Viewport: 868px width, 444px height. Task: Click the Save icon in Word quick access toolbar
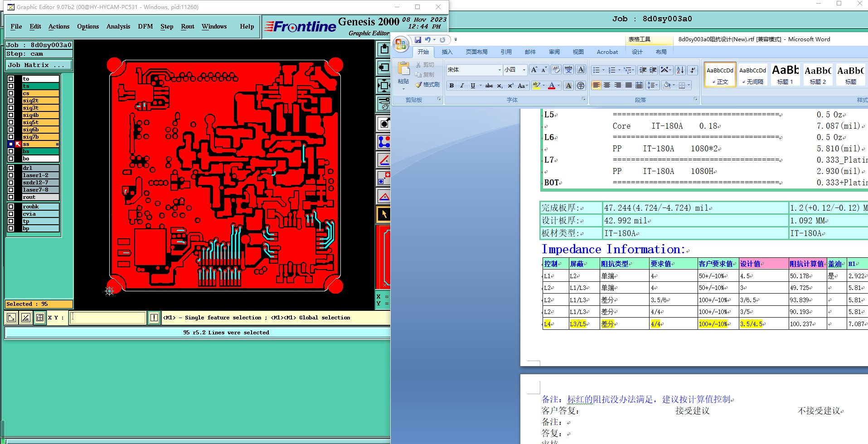pyautogui.click(x=418, y=40)
